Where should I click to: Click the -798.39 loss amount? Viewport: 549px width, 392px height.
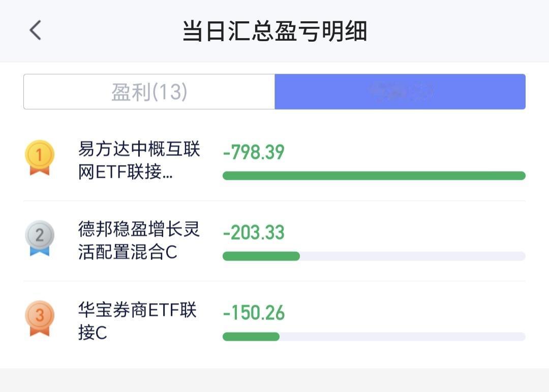[x=254, y=152]
